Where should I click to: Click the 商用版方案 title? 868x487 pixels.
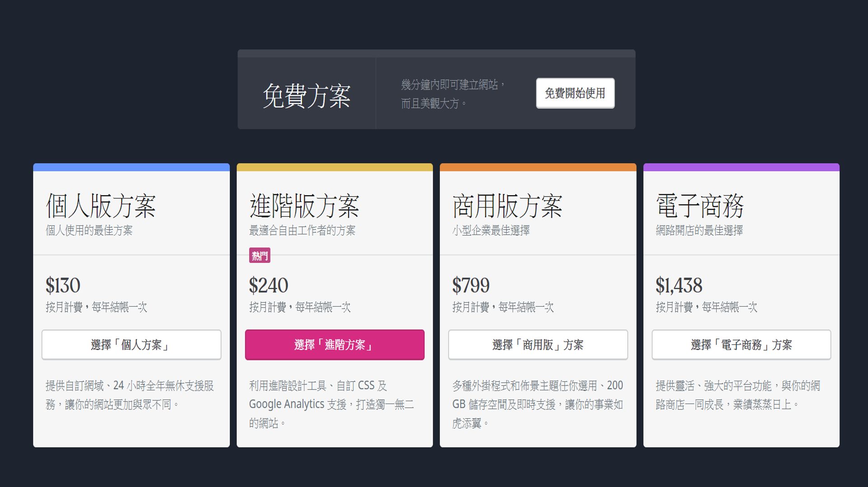(x=507, y=206)
